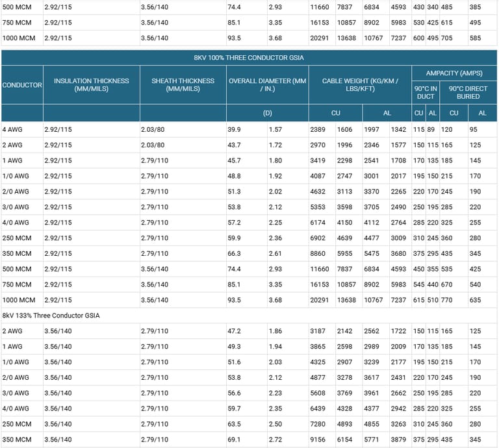499x448 pixels.
Task: Click the Sheath Thickness column header
Action: pos(183,85)
